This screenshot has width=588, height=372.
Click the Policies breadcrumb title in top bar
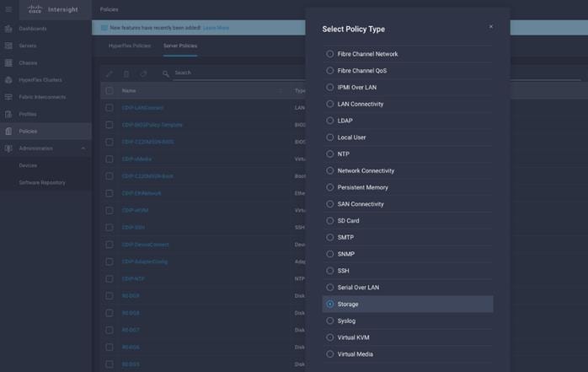[x=110, y=9]
